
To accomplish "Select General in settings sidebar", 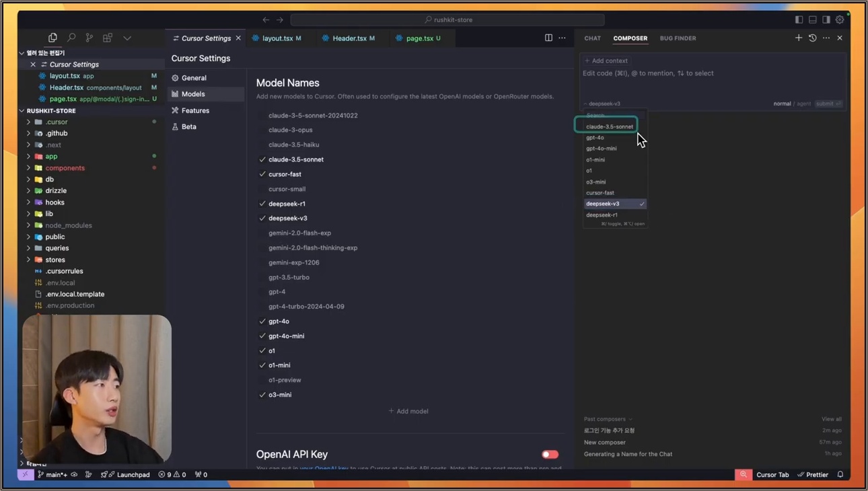I will (x=206, y=78).
